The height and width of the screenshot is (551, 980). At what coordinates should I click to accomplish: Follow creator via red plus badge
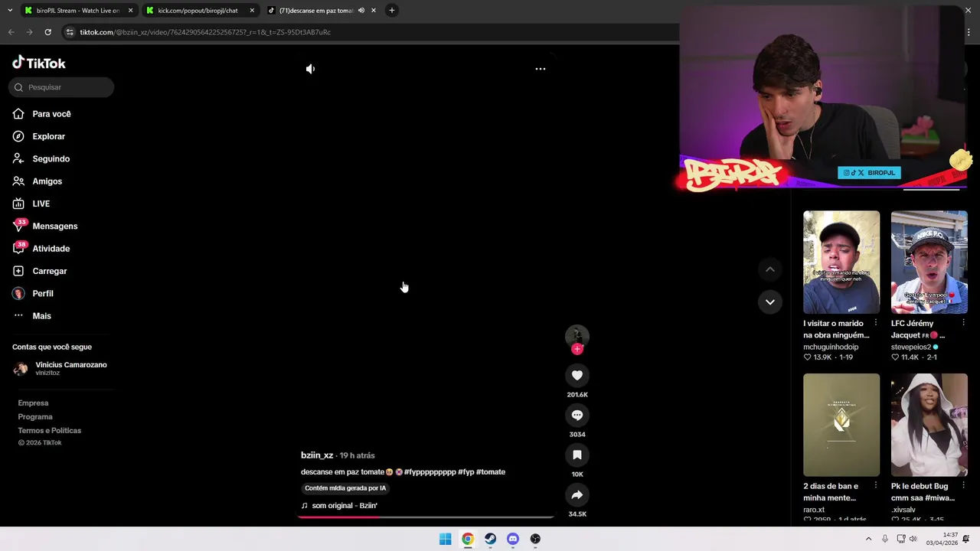coord(577,349)
